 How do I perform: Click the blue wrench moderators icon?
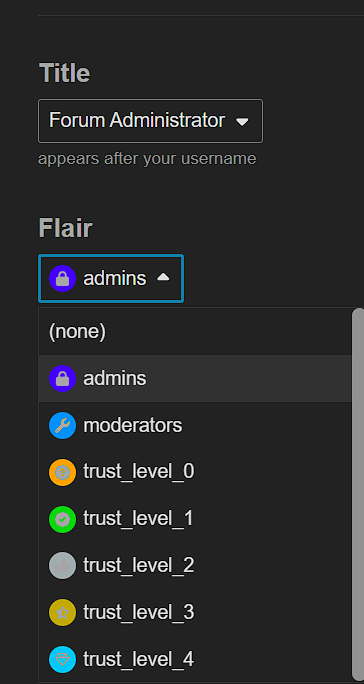[x=62, y=425]
